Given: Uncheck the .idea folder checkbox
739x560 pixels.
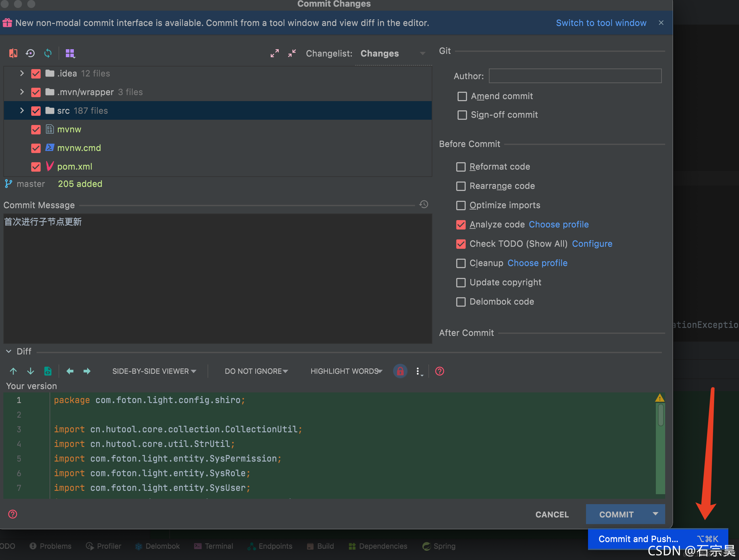Looking at the screenshot, I should 36,73.
